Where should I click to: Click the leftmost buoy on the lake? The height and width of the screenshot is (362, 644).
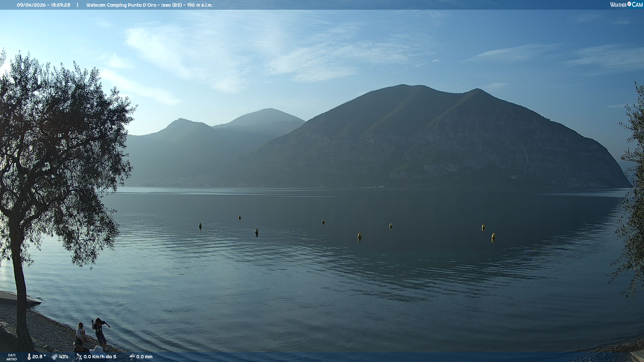tap(200, 226)
